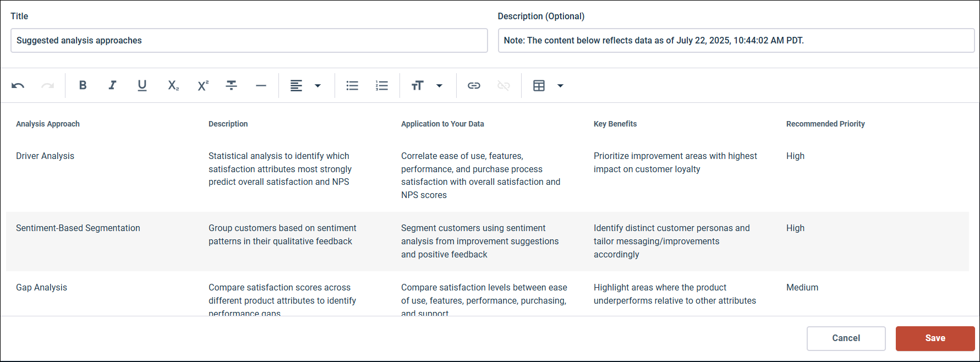Open the alignment dropdown arrow

(317, 86)
